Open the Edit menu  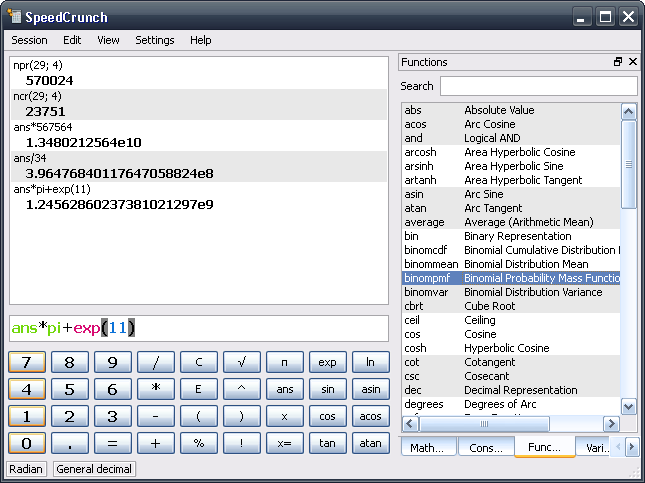point(72,40)
